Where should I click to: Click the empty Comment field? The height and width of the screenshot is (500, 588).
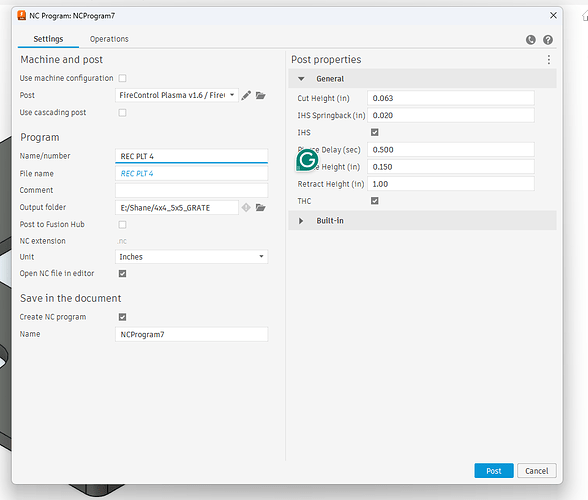click(x=191, y=190)
